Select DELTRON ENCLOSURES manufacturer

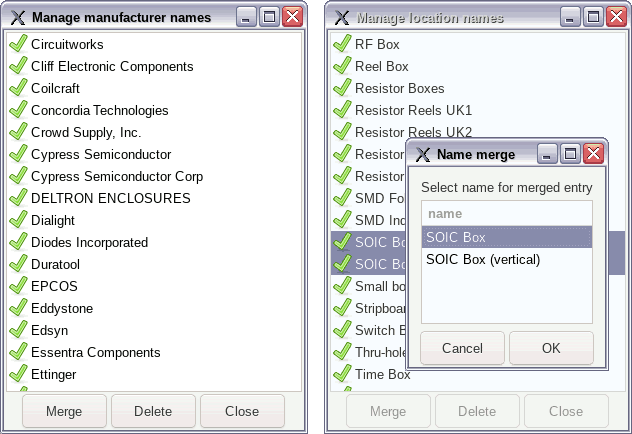coord(154,198)
